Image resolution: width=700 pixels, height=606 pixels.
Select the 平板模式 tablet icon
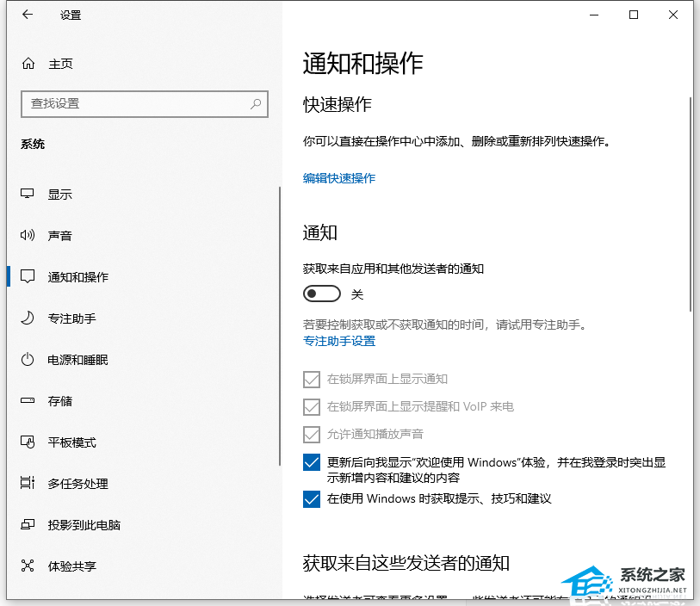pos(28,442)
